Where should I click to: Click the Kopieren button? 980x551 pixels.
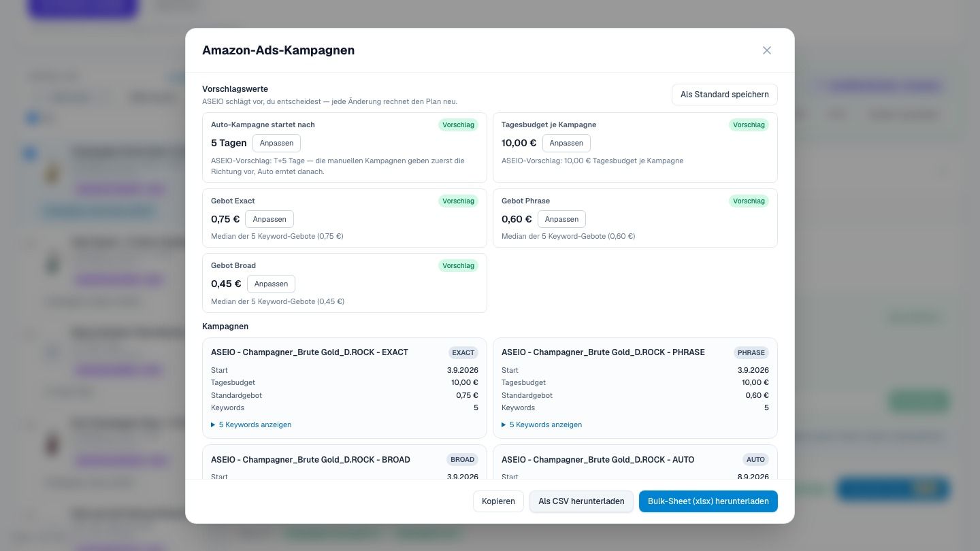tap(498, 501)
